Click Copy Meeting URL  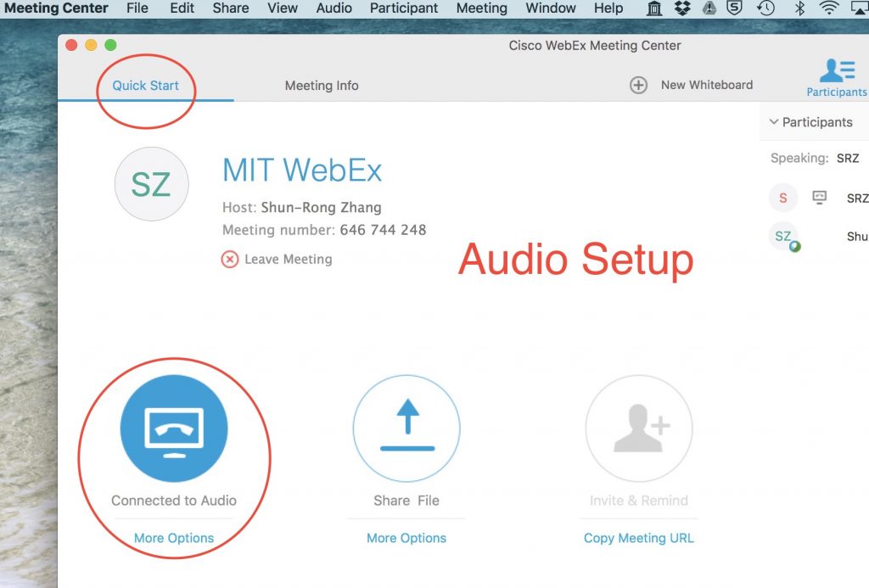click(639, 538)
